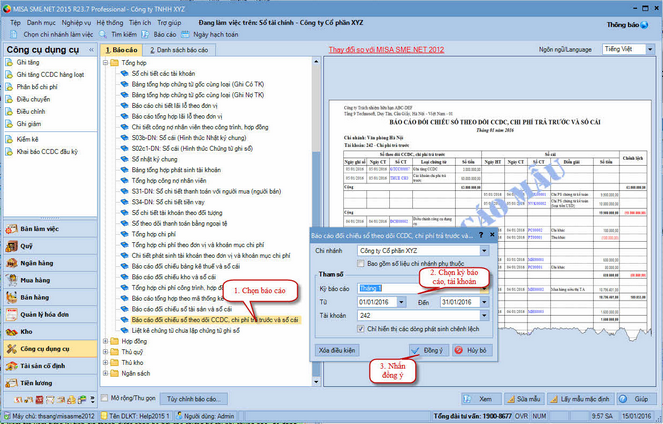This screenshot has width=663, height=424.
Task: Open the Trợ giúp menu
Action: pos(169,22)
